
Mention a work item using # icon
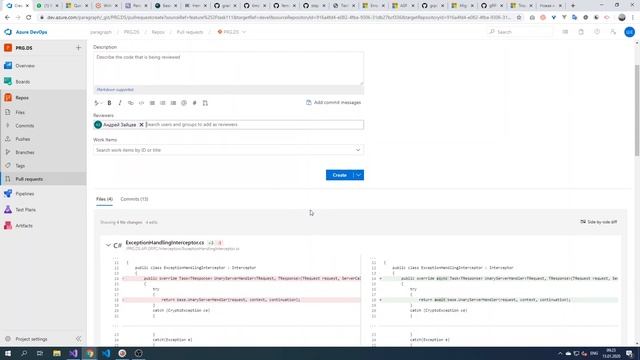tap(195, 103)
